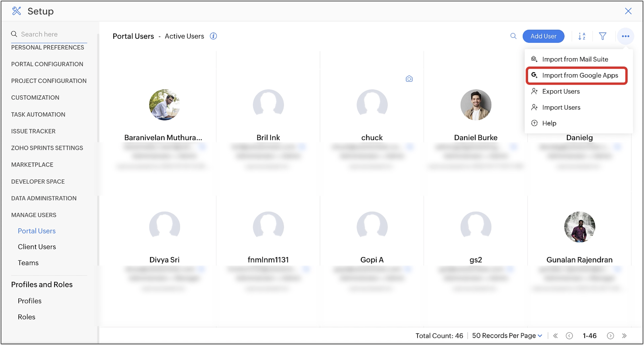This screenshot has height=345, width=644.
Task: Click the mail icon on chuck's card
Action: point(409,79)
